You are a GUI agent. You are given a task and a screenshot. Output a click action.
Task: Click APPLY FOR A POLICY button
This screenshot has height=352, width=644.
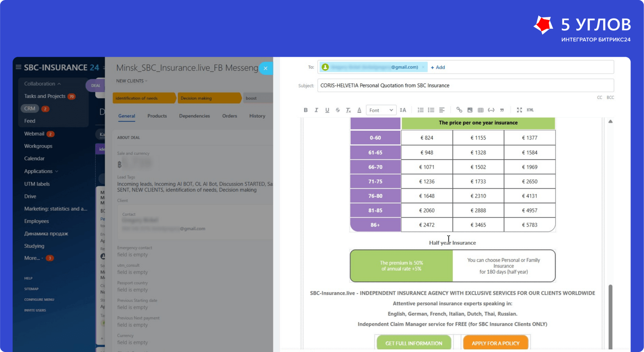point(496,343)
